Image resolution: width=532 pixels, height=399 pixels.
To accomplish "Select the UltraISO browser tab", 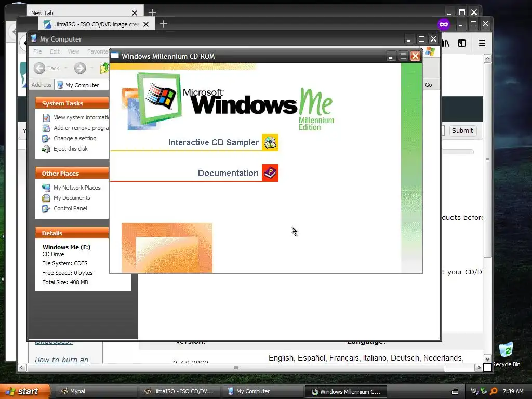I will click(x=97, y=24).
